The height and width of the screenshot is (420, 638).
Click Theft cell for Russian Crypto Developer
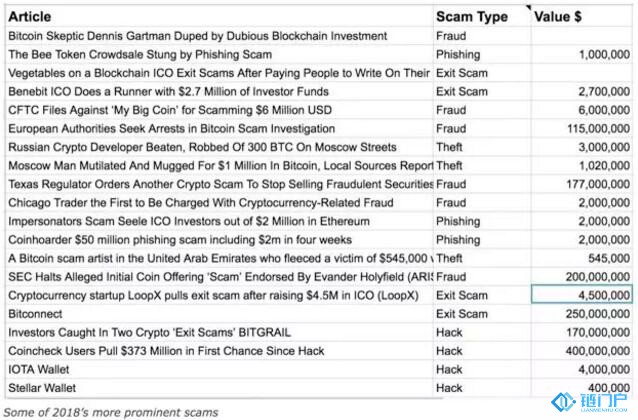pos(482,147)
